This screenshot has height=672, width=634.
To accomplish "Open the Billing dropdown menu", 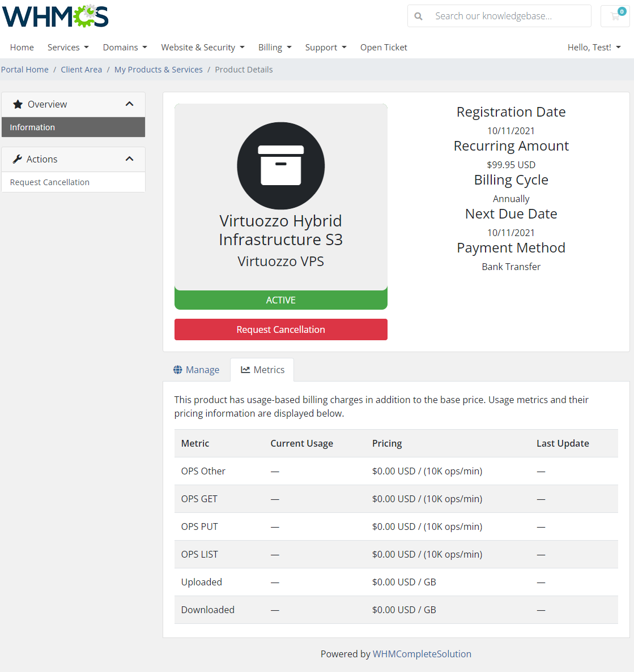I will [275, 47].
